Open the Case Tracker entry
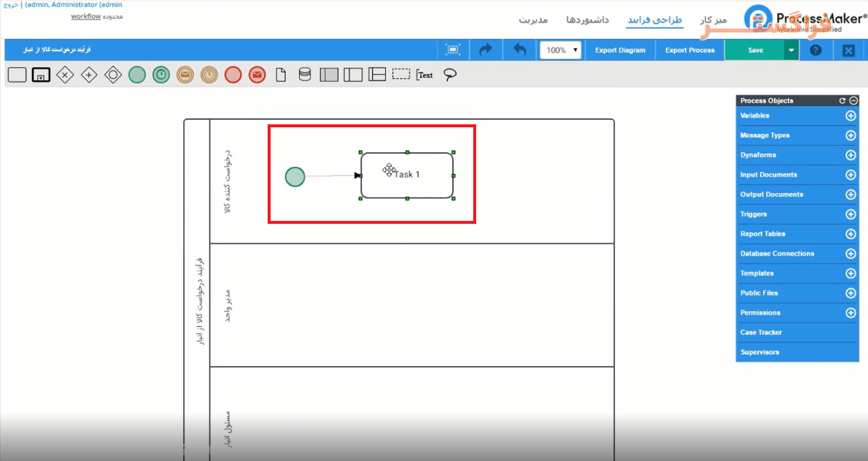The width and height of the screenshot is (868, 461). tap(761, 332)
